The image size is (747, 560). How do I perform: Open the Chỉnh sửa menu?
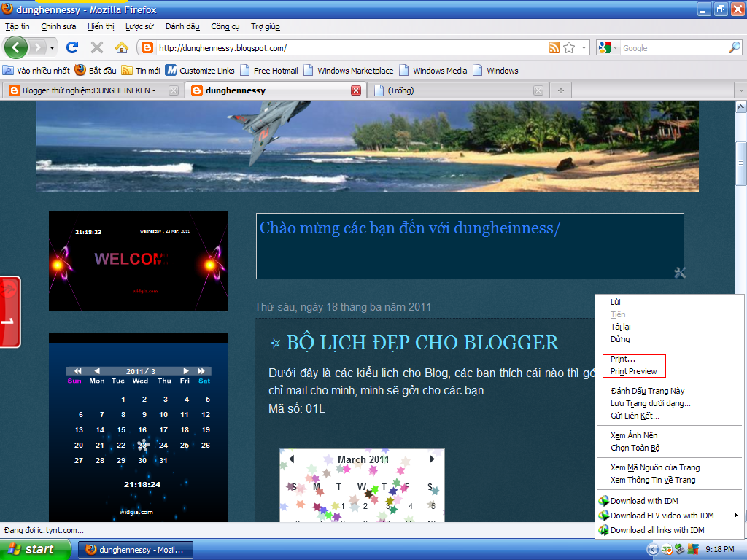58,26
